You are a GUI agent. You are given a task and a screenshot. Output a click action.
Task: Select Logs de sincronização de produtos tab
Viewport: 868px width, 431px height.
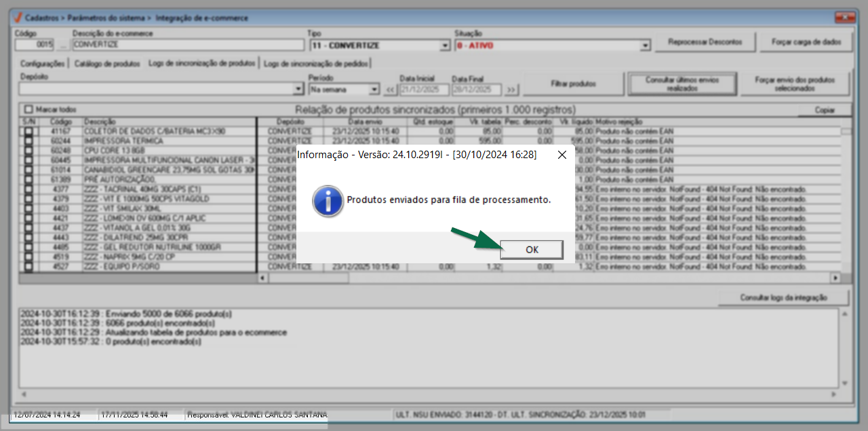coord(202,62)
